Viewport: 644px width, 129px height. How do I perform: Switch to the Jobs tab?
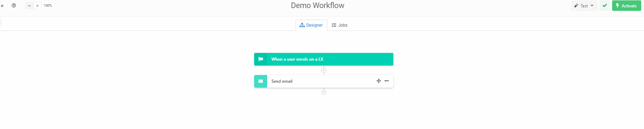(340, 25)
